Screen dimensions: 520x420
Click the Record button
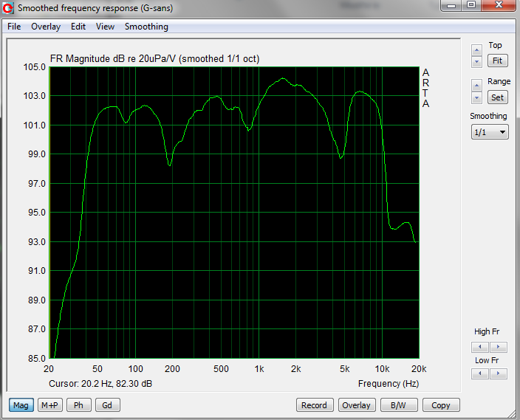[315, 405]
